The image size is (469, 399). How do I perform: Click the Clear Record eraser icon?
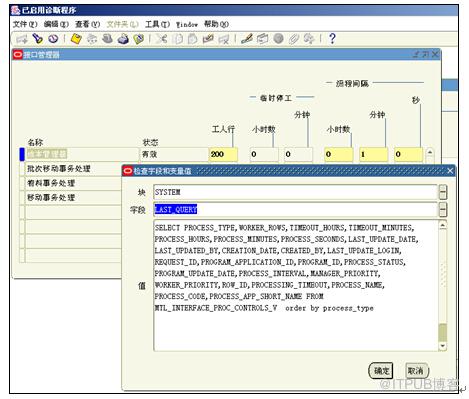coord(208,39)
